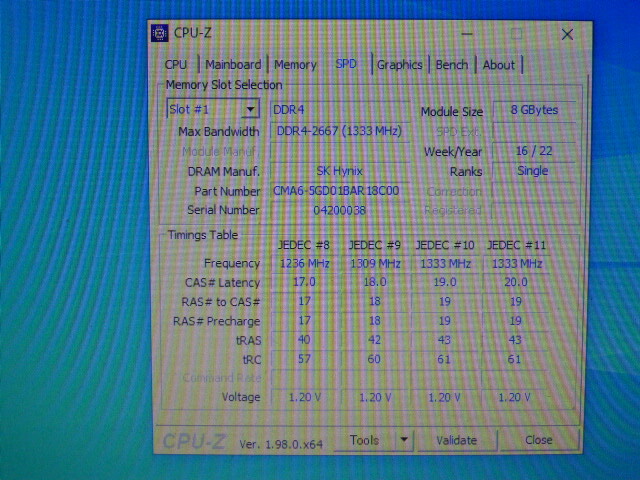Click the RAS# to CAS# row label

[221, 302]
